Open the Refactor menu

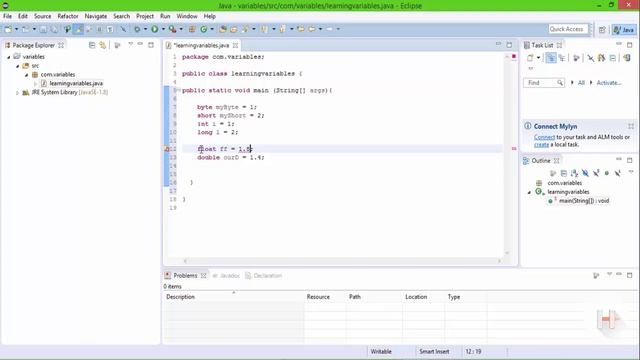(x=68, y=16)
